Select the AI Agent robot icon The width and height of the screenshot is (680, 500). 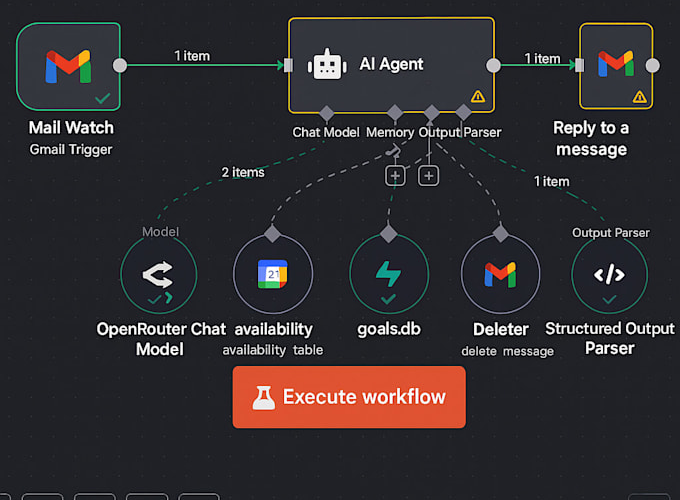click(328, 65)
